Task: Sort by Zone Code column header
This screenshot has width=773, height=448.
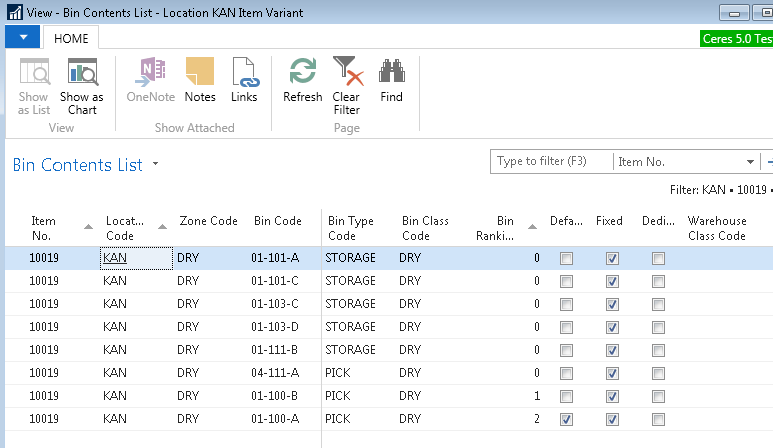Action: 208,221
